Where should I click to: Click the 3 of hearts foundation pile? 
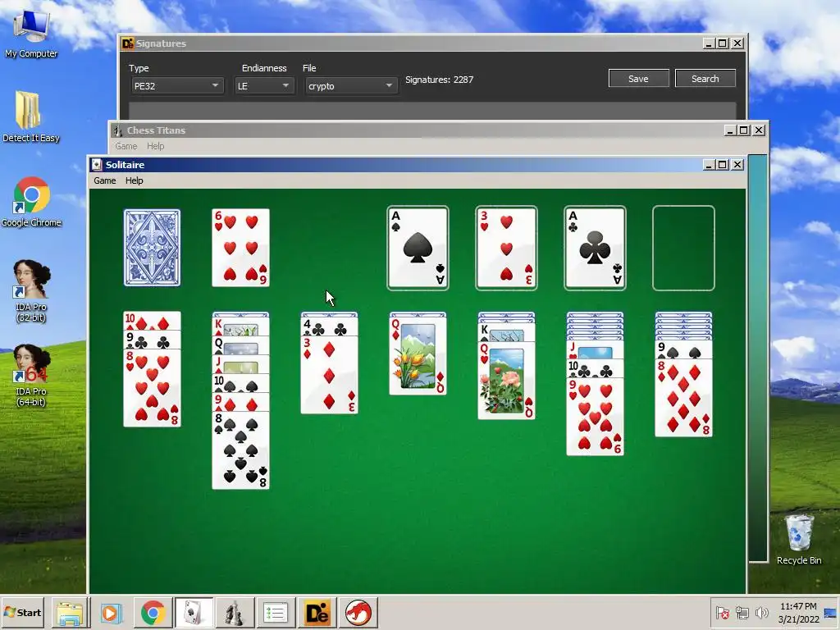tap(506, 248)
